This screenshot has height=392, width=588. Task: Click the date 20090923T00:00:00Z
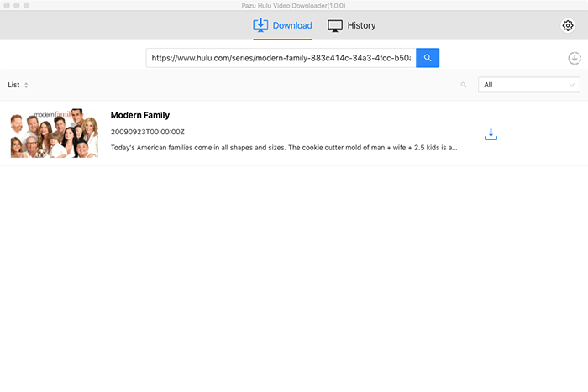(147, 132)
